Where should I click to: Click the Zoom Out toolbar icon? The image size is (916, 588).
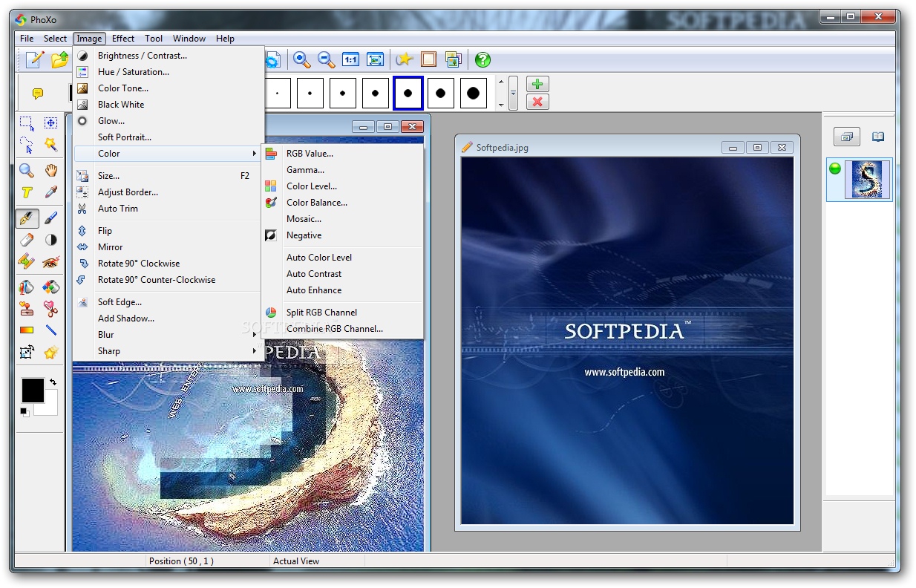coord(326,60)
